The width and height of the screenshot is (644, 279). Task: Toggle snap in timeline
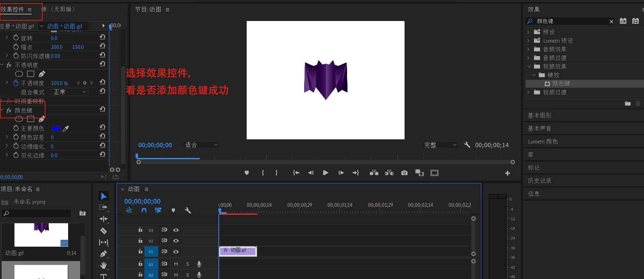[144, 210]
